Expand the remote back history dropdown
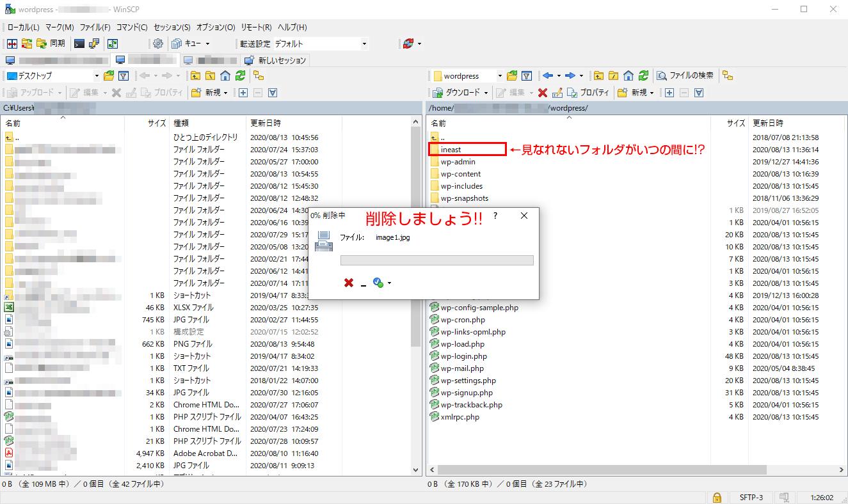This screenshot has height=504, width=848. point(558,75)
